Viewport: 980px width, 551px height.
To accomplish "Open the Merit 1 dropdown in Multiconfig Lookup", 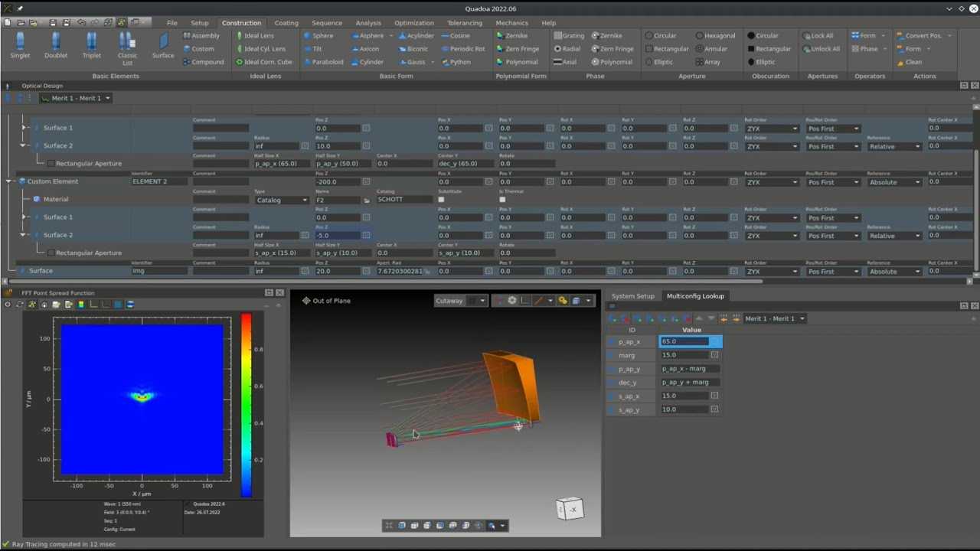I will [x=775, y=318].
